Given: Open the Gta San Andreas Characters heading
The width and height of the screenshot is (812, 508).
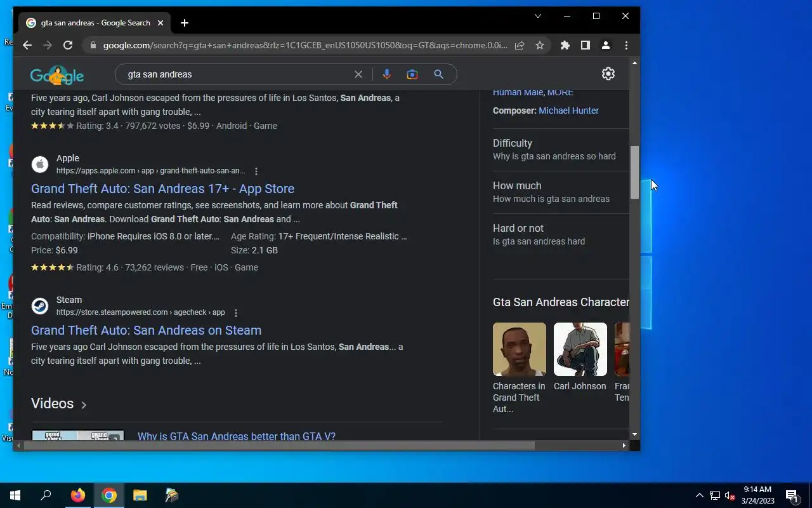Looking at the screenshot, I should [x=561, y=302].
